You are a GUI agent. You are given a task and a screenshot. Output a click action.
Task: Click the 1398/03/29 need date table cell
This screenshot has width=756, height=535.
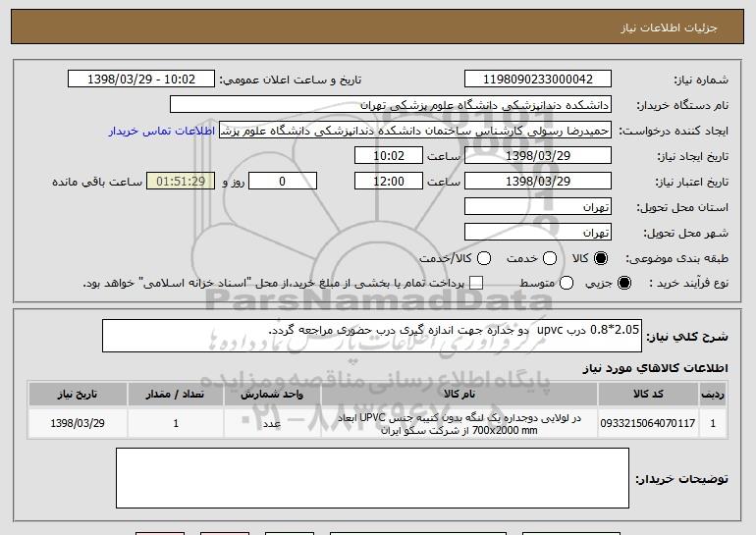78,423
